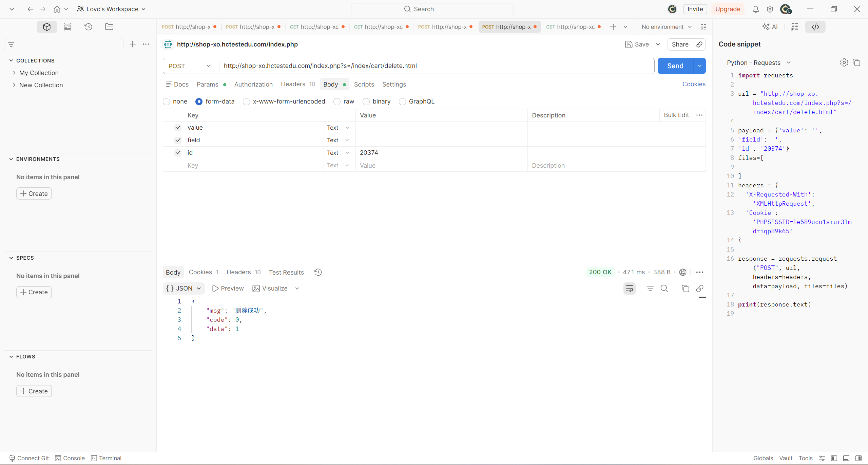
Task: Open the Test Results response tab
Action: (286, 272)
